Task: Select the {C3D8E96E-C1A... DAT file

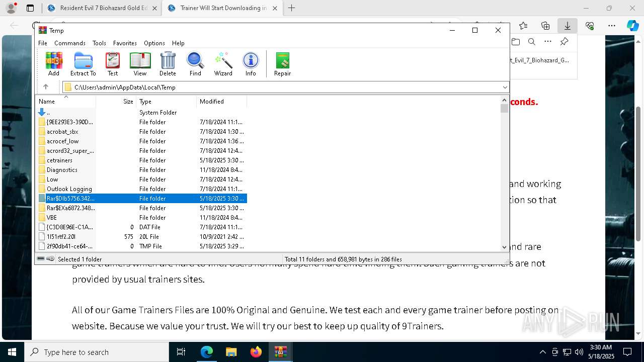Action: click(x=142, y=227)
